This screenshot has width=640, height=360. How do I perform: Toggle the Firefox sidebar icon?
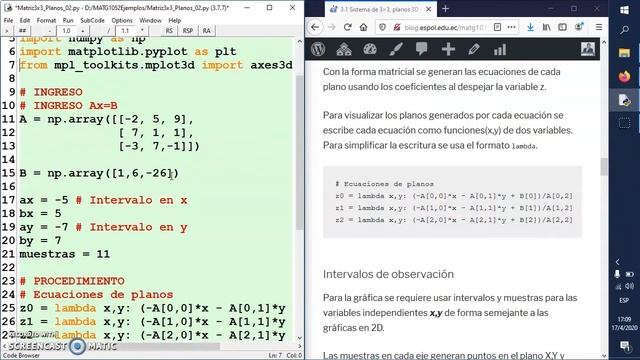pos(562,27)
